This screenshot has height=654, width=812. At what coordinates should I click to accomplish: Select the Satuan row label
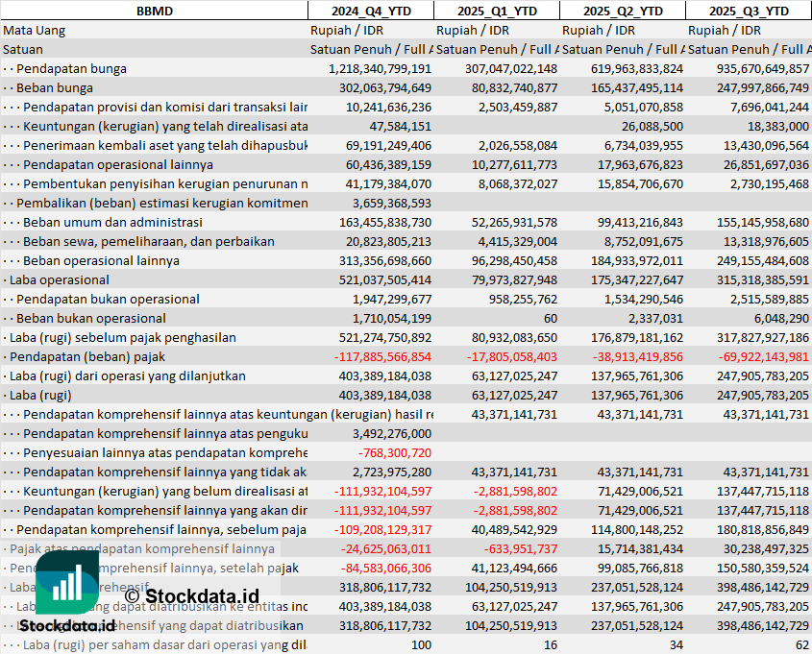(x=23, y=49)
